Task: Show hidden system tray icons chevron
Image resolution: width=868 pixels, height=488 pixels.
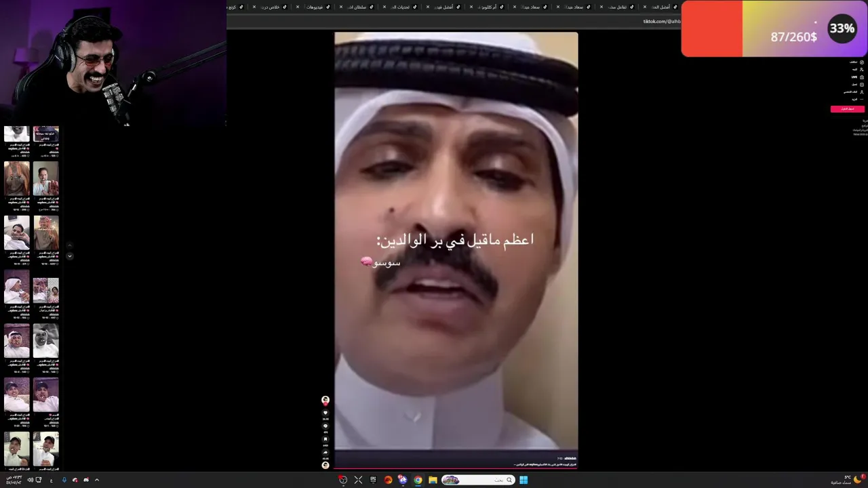Action: point(97,480)
